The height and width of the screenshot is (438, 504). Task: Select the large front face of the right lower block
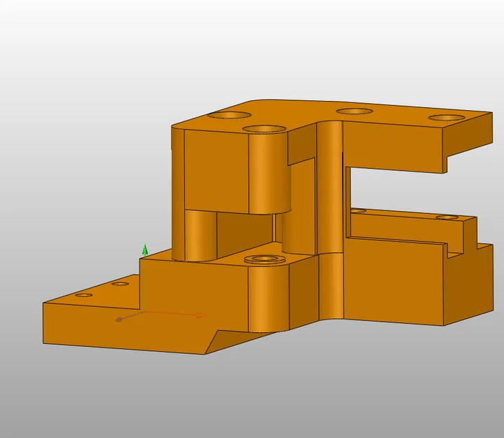tap(394, 280)
